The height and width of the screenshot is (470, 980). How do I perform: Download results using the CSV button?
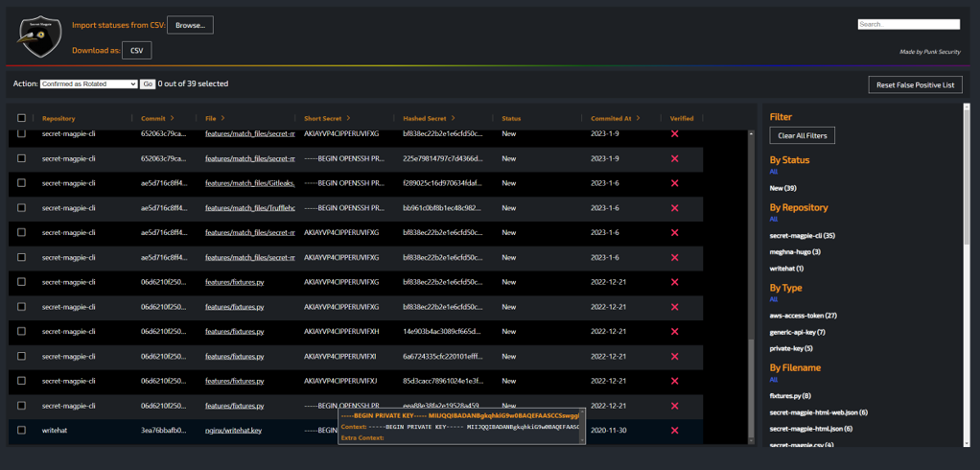(x=136, y=51)
